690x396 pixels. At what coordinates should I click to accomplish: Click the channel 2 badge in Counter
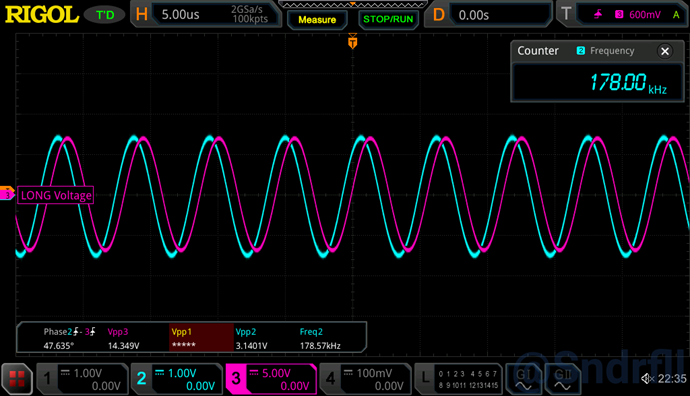(581, 51)
